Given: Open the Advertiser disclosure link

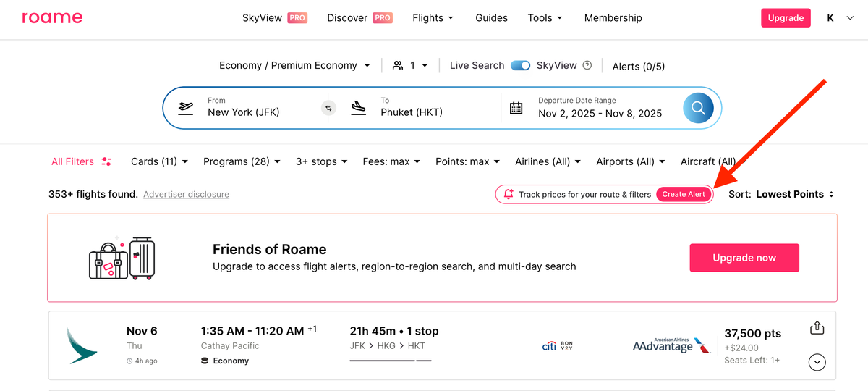Looking at the screenshot, I should pyautogui.click(x=186, y=194).
